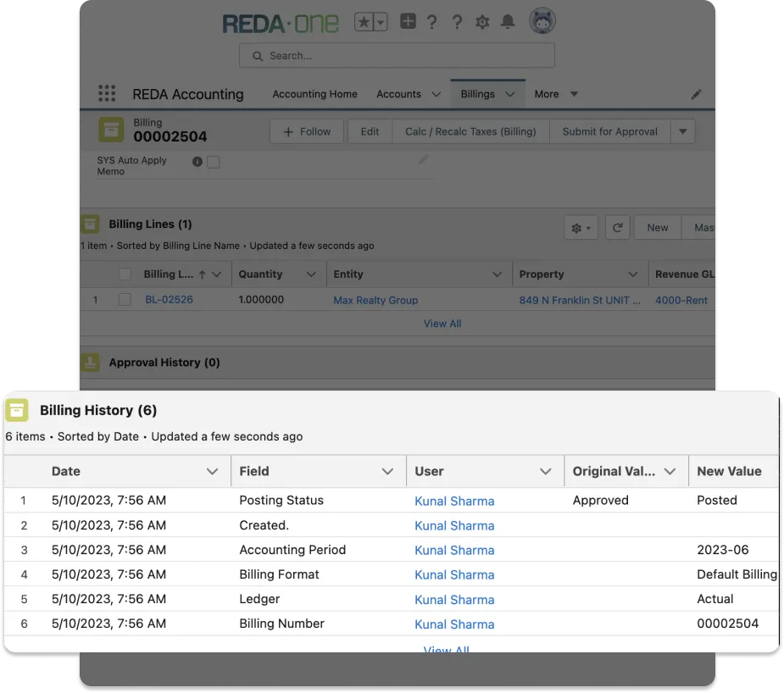This screenshot has width=784, height=693.
Task: Toggle the SYS Auto Apply Memo checkbox
Action: pos(212,161)
